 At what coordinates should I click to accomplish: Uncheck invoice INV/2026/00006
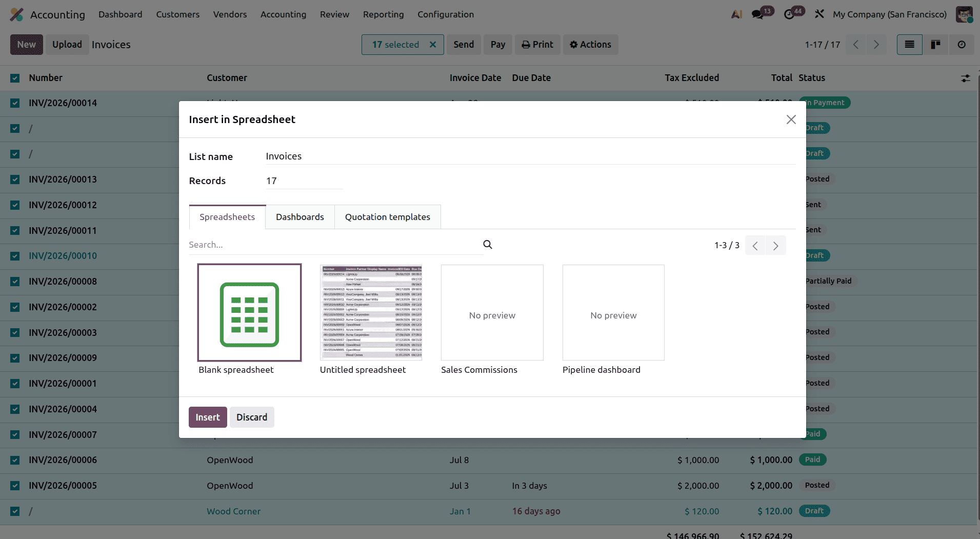[15, 460]
